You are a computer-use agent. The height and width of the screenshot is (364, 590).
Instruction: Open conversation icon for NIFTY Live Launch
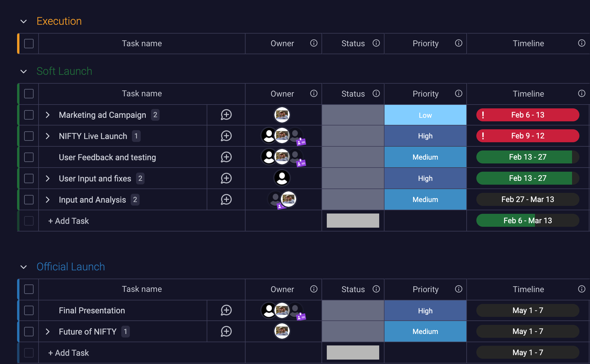tap(226, 136)
